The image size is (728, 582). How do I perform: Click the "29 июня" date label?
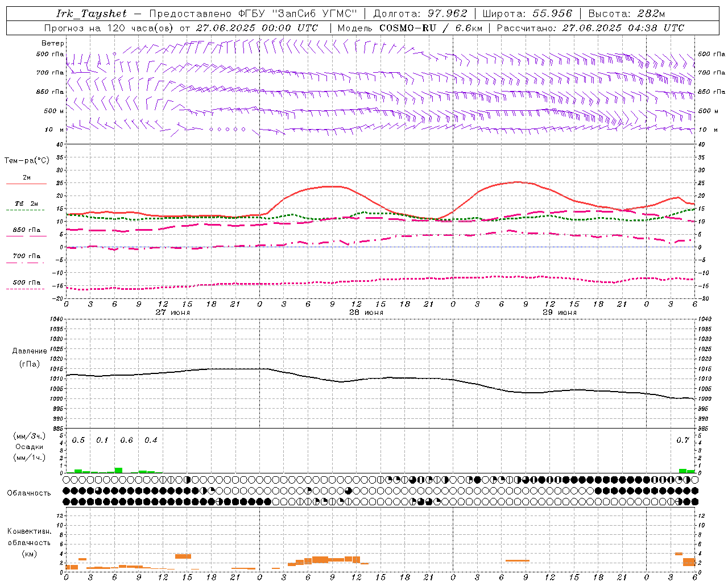click(x=560, y=312)
